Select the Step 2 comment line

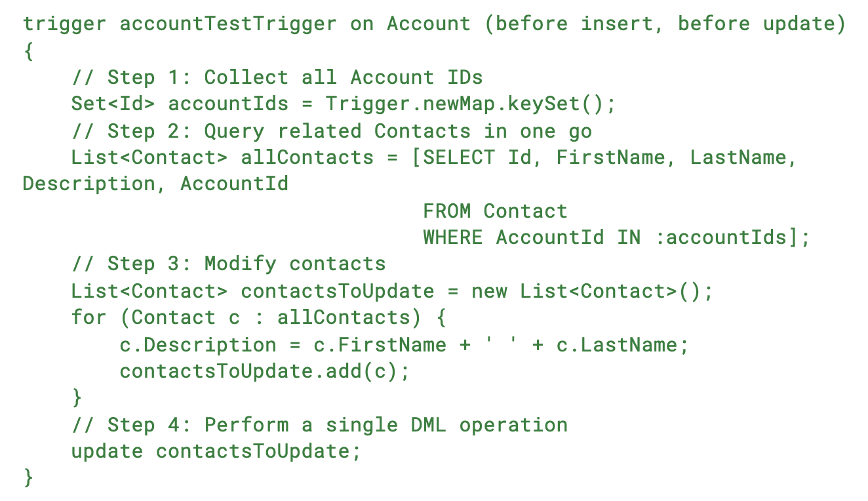click(331, 131)
